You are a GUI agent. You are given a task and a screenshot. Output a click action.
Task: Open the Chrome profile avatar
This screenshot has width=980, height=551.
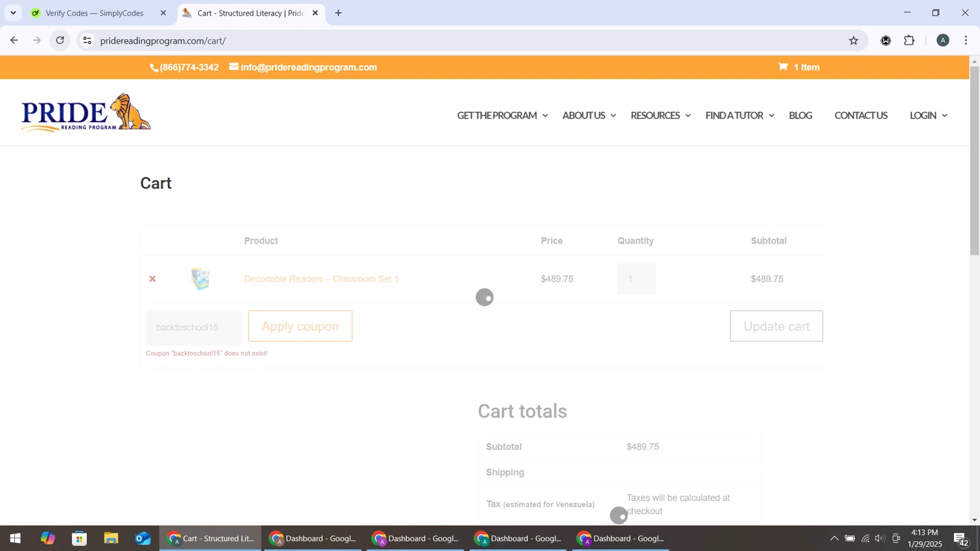pyautogui.click(x=943, y=40)
